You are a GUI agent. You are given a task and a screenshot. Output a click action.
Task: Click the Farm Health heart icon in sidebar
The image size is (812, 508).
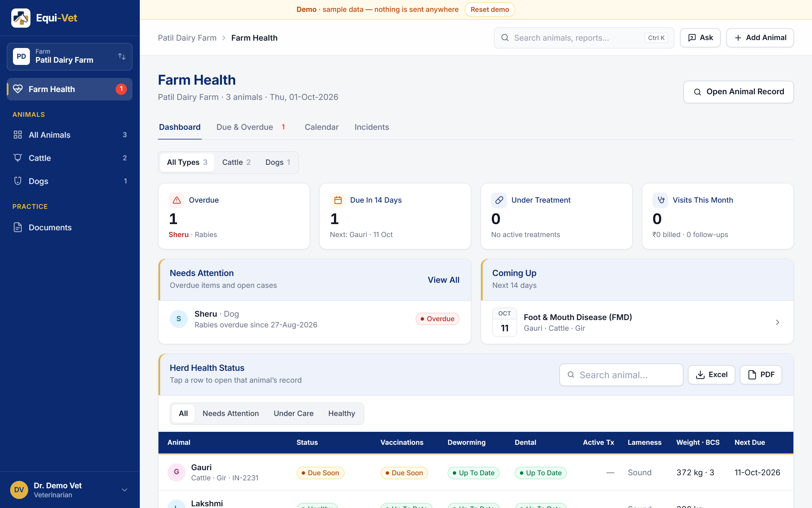pos(18,89)
